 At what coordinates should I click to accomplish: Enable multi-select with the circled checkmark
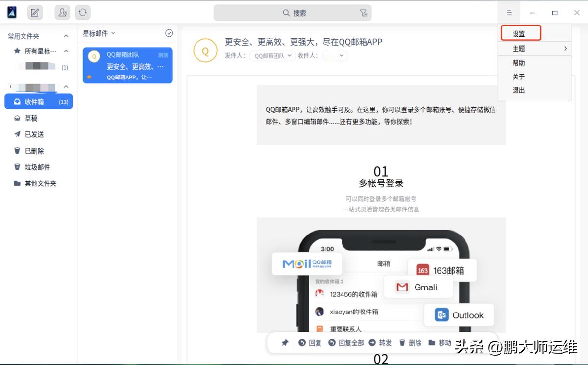pos(169,33)
